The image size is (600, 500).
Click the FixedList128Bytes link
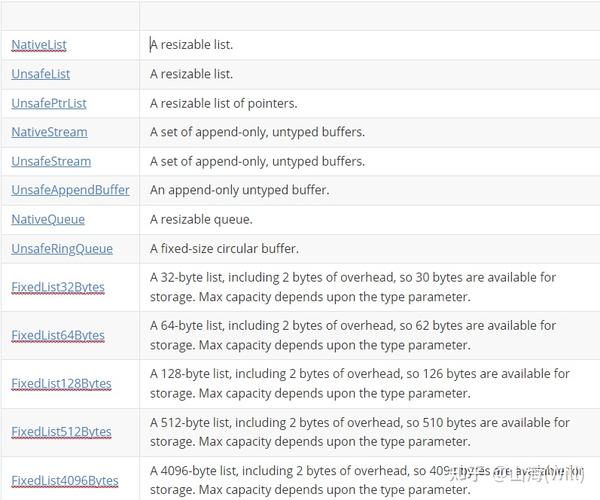(x=61, y=383)
